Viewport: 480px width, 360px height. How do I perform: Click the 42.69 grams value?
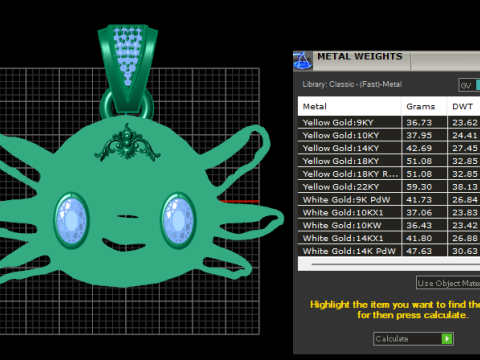pyautogui.click(x=419, y=148)
